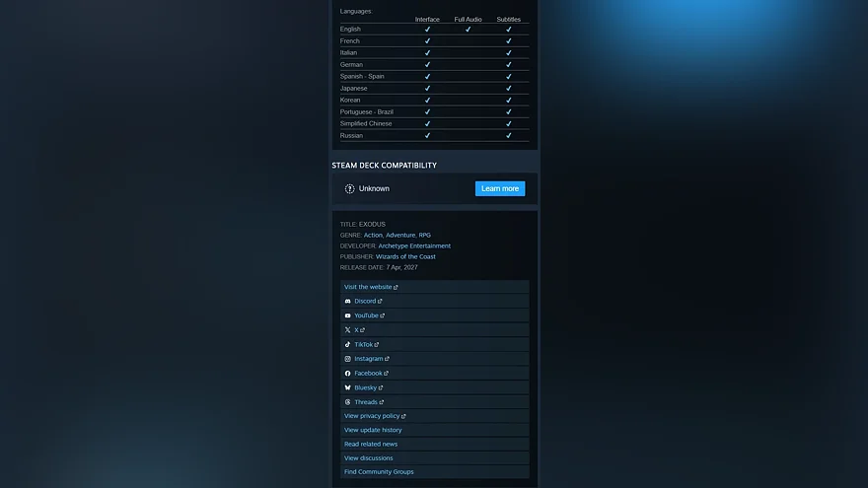This screenshot has width=868, height=488.
Task: Click the release date 7 Apr, 2027
Action: (x=401, y=267)
